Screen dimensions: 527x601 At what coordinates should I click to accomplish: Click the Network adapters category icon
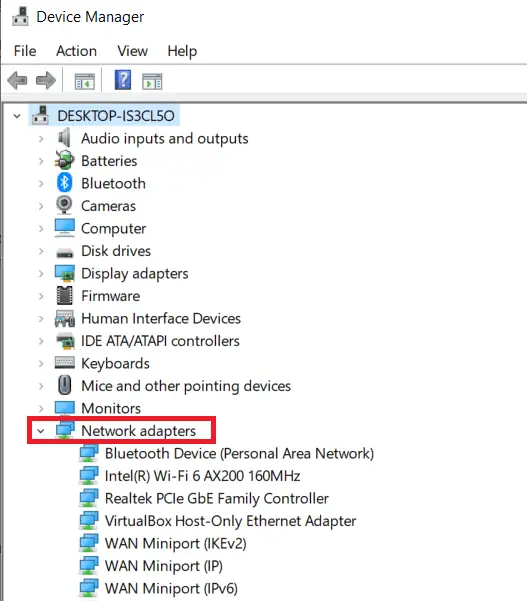coord(65,430)
